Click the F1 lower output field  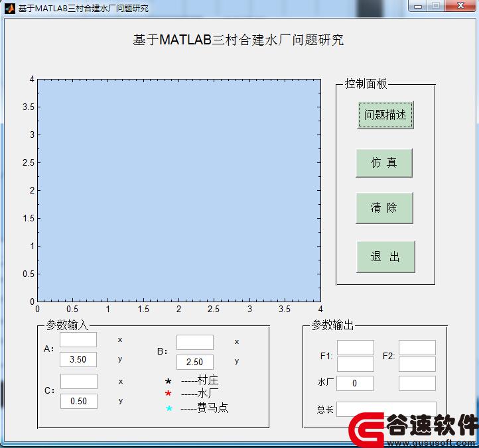(356, 364)
